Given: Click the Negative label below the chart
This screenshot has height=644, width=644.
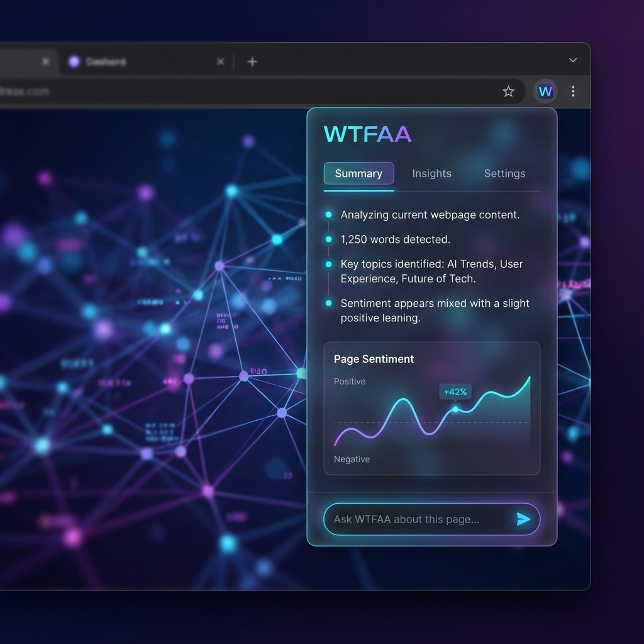Looking at the screenshot, I should 352,459.
